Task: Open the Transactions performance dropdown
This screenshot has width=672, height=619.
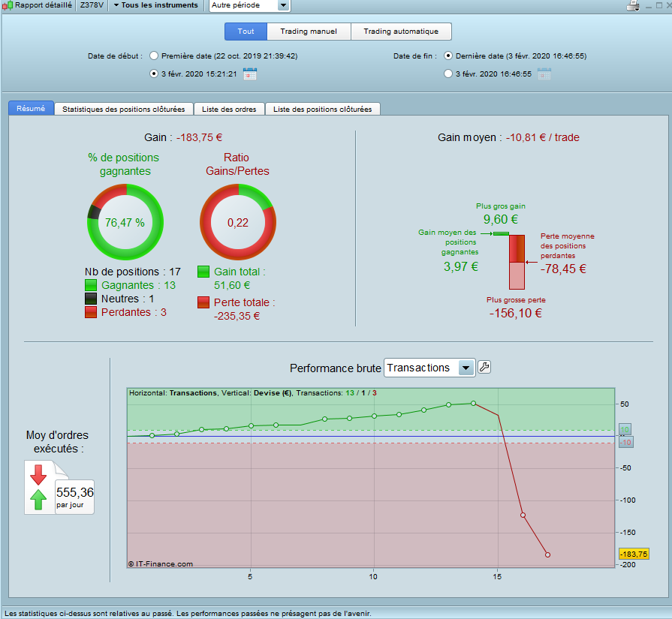Action: (x=429, y=368)
